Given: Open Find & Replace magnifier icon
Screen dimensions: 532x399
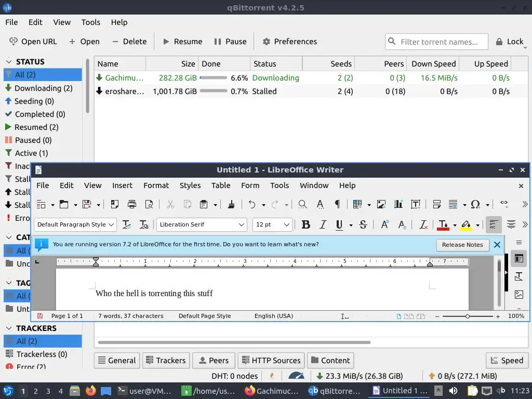Looking at the screenshot, I should pos(302,204).
